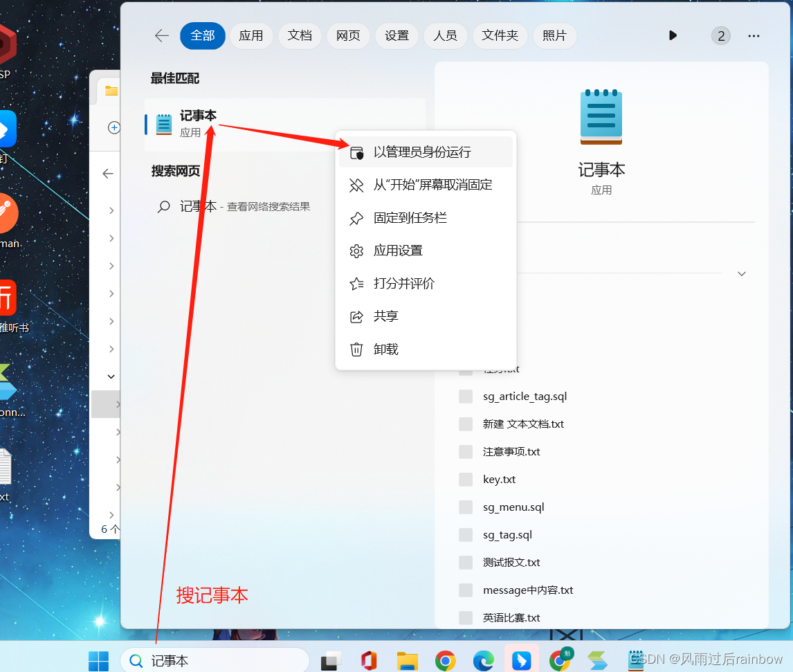Click the unpin icon in context menu
Screen dimensions: 793x672
click(356, 185)
